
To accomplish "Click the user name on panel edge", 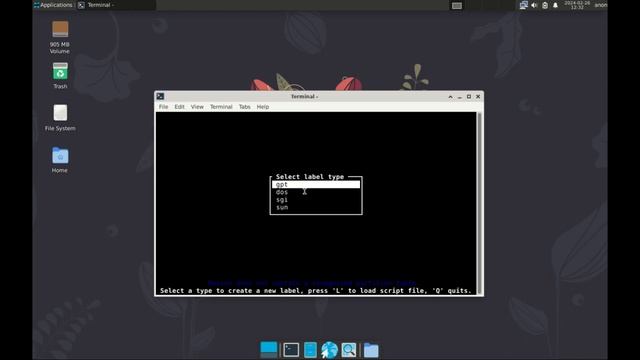I will pos(600,5).
